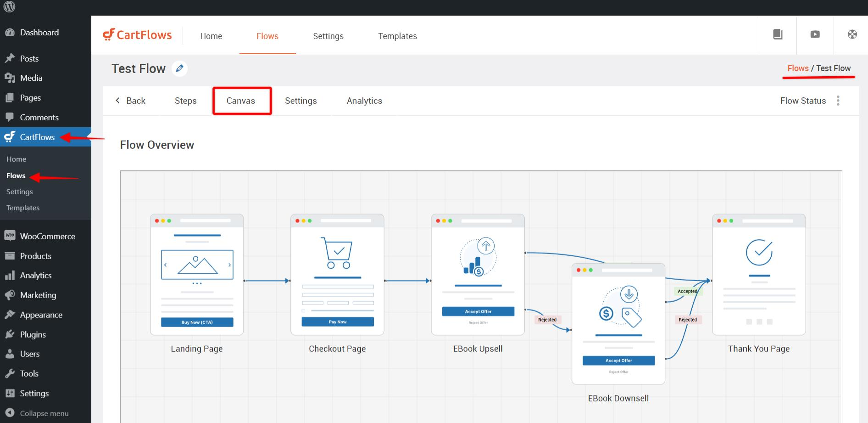Open the knowledge base book icon
This screenshot has height=423, width=868.
point(778,34)
